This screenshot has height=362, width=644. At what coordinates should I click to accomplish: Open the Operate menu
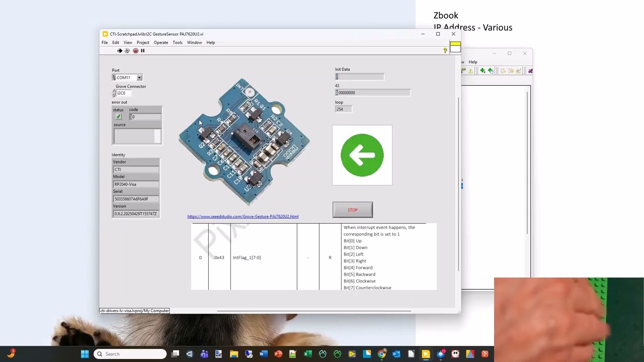coord(161,43)
